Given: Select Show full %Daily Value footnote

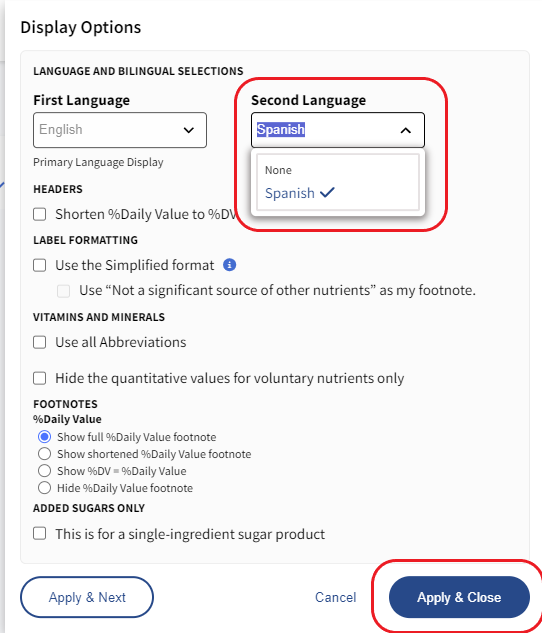Looking at the screenshot, I should pos(44,437).
